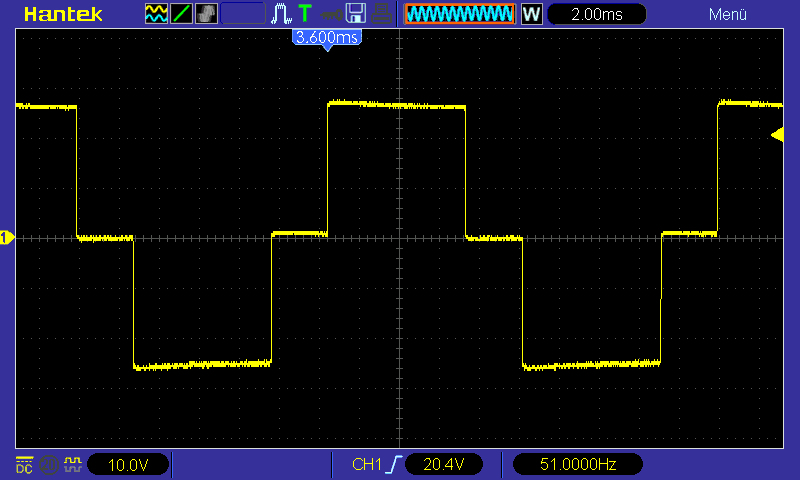Image resolution: width=800 pixels, height=480 pixels.
Task: Toggle the yellow square-wave channel icon
Action: pos(72,465)
